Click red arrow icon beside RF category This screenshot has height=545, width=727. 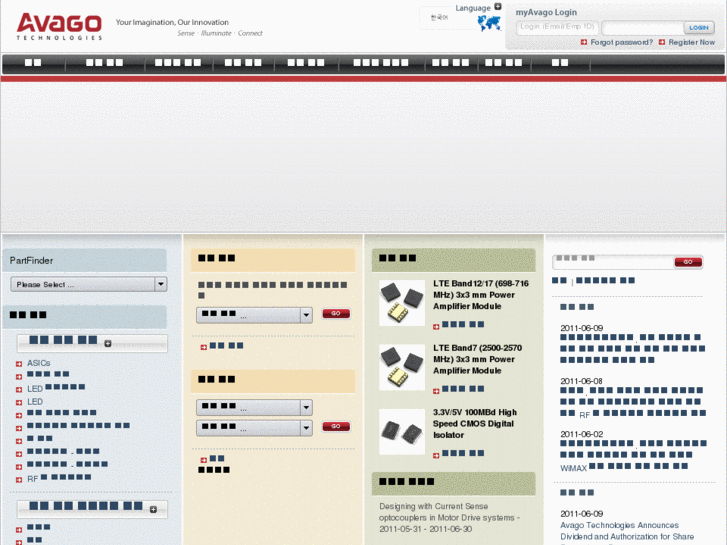19,480
